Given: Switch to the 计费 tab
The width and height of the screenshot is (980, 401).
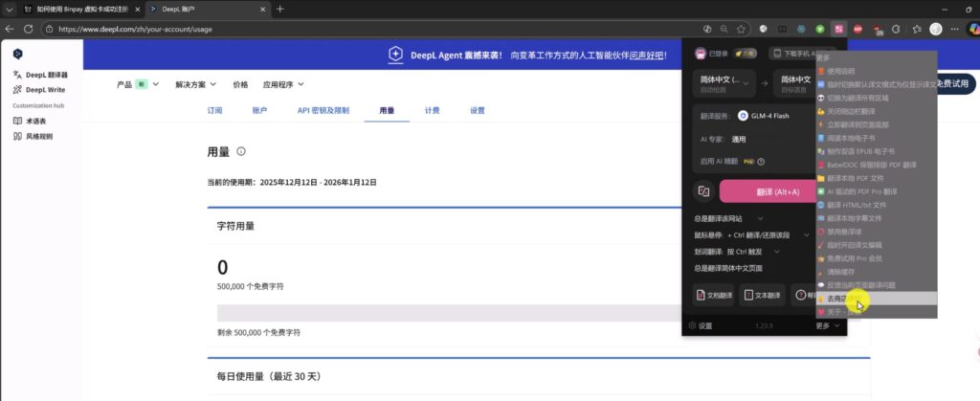Looking at the screenshot, I should click(432, 111).
